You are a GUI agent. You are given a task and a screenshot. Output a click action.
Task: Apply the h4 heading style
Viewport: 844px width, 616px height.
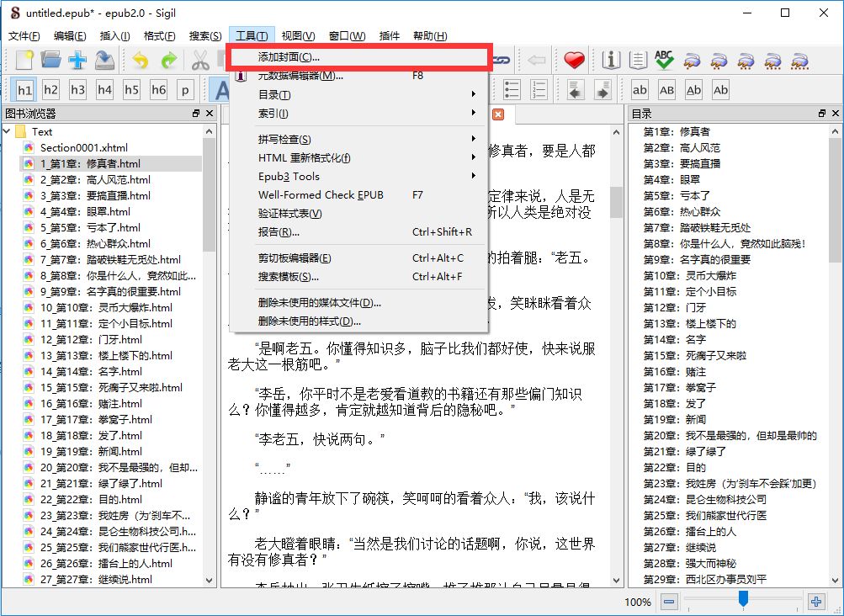[x=104, y=90]
